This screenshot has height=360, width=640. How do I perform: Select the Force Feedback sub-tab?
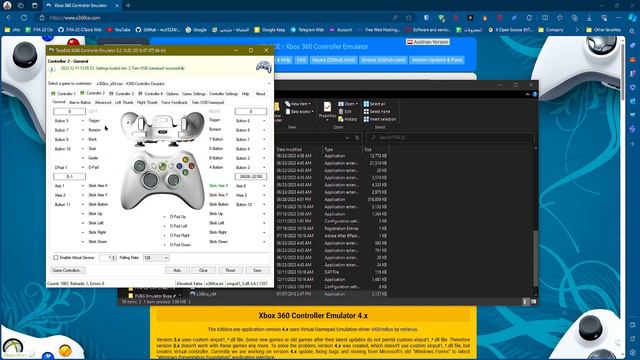coord(174,102)
